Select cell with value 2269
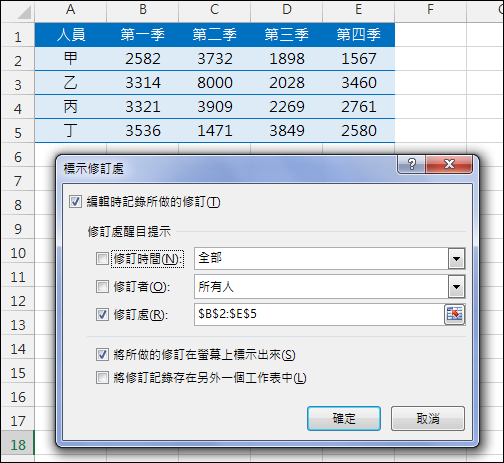504x463 pixels. tap(287, 107)
